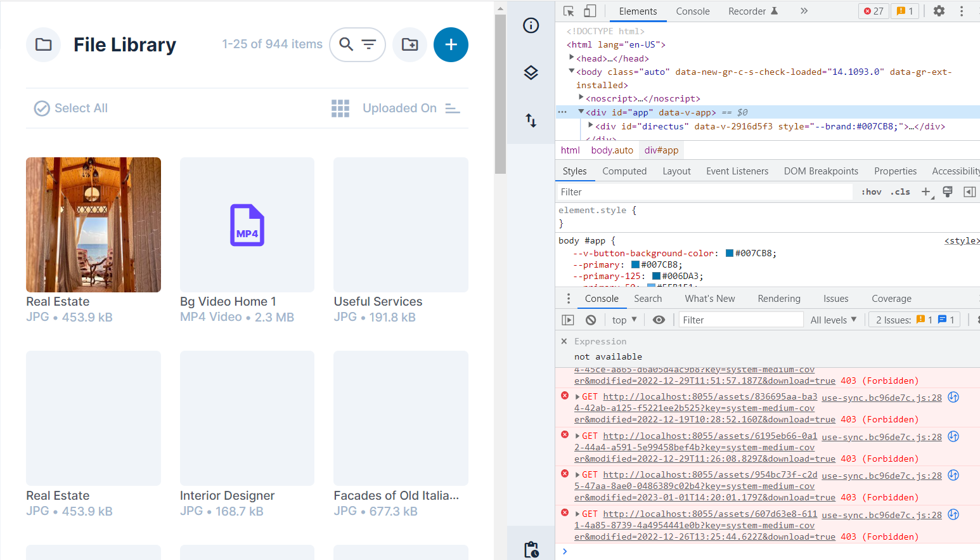The width and height of the screenshot is (980, 560).
Task: Open the All levels dropdown
Action: pyautogui.click(x=834, y=319)
